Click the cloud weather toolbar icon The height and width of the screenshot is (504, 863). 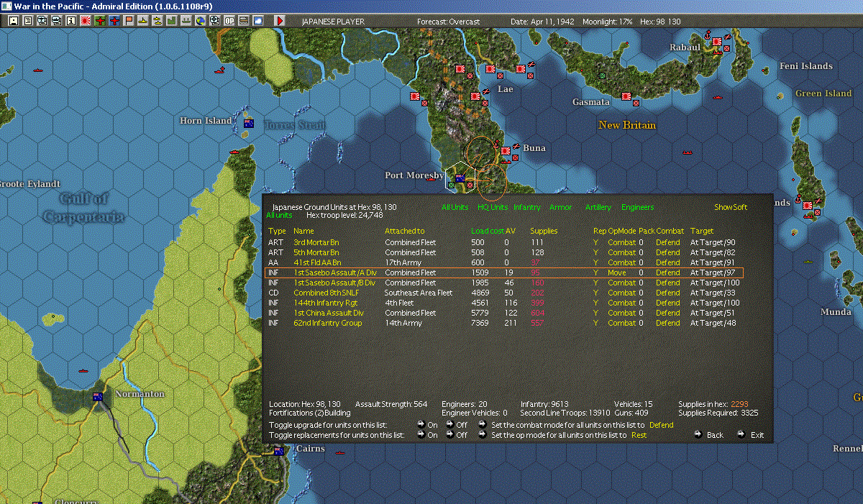coord(257,21)
